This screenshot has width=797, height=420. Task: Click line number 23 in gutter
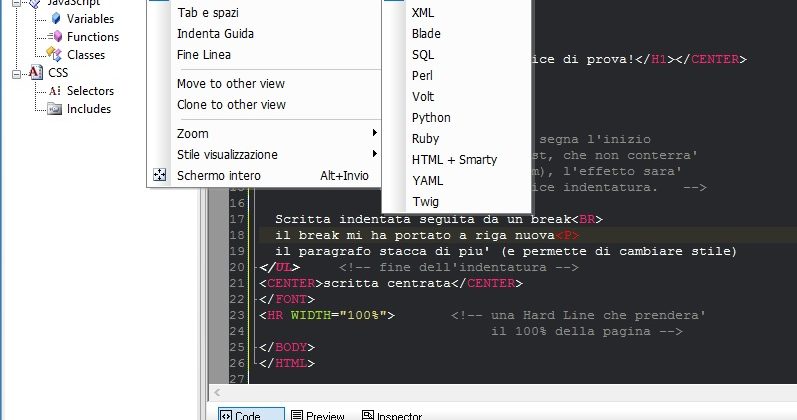237,315
